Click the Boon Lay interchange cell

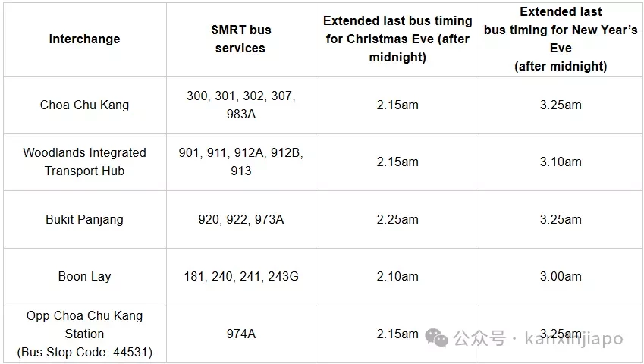[x=85, y=277]
